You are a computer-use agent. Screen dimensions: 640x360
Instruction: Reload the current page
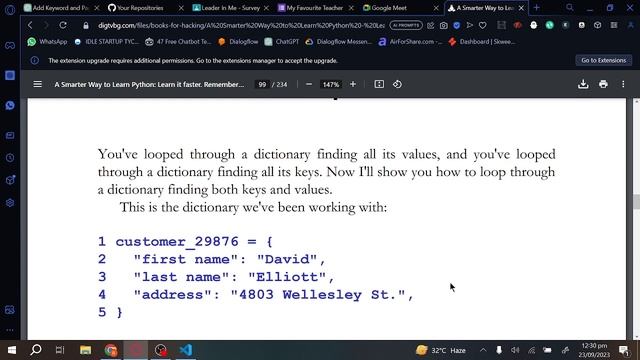click(x=63, y=25)
